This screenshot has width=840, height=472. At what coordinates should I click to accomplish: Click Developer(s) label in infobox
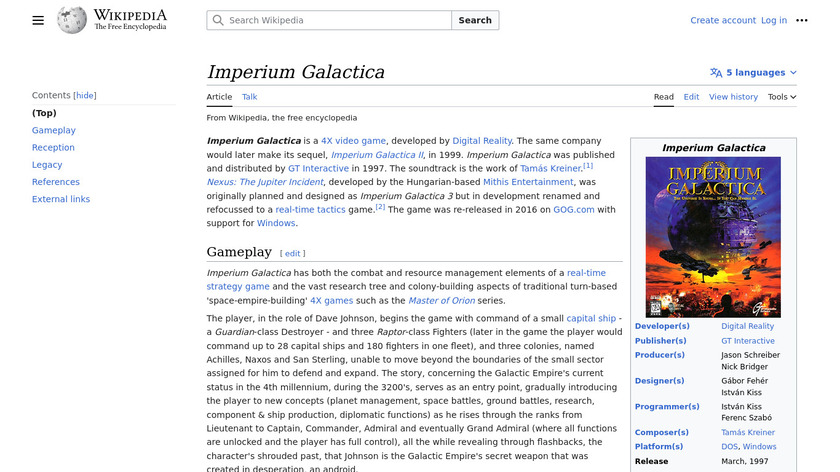pyautogui.click(x=662, y=326)
